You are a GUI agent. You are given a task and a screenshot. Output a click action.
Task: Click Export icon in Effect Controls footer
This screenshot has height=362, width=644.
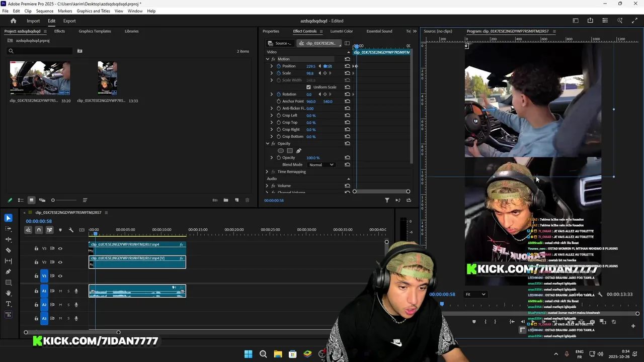pyautogui.click(x=409, y=200)
